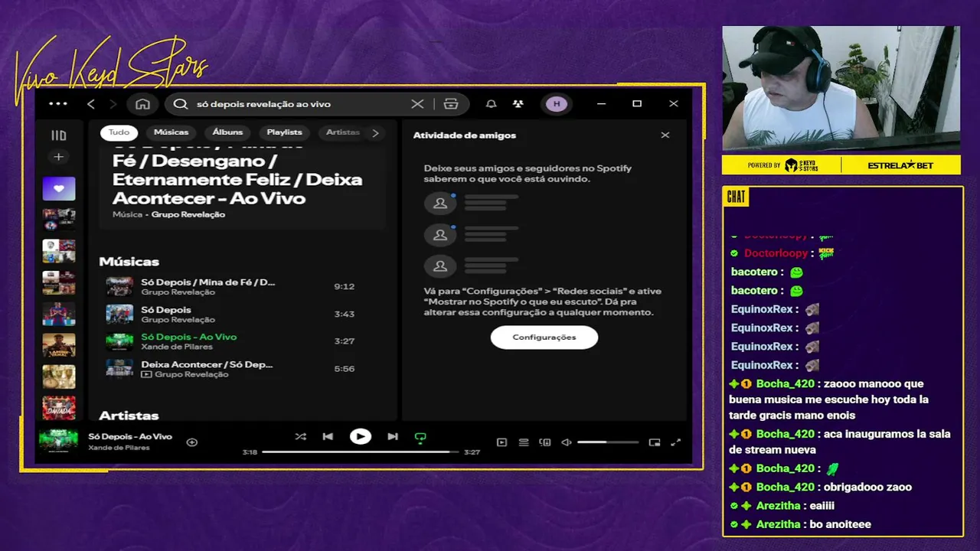980x551 pixels.
Task: Open Grupo Revelação link in top result
Action: tap(188, 214)
